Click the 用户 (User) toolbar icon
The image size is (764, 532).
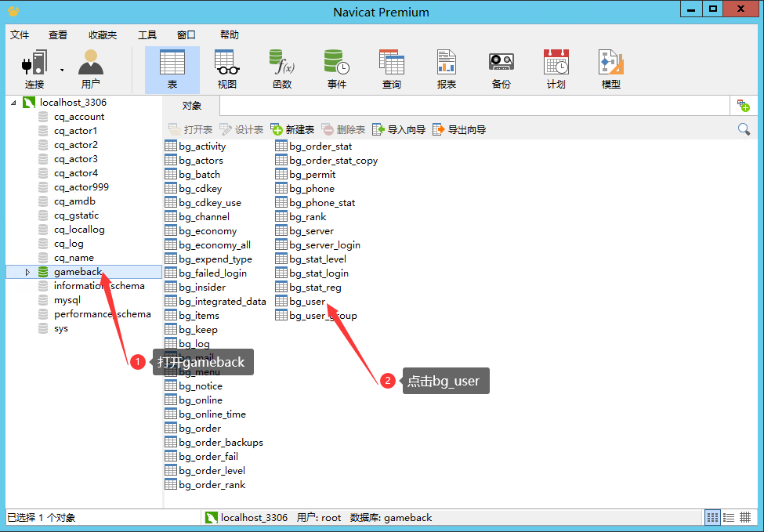(90, 69)
